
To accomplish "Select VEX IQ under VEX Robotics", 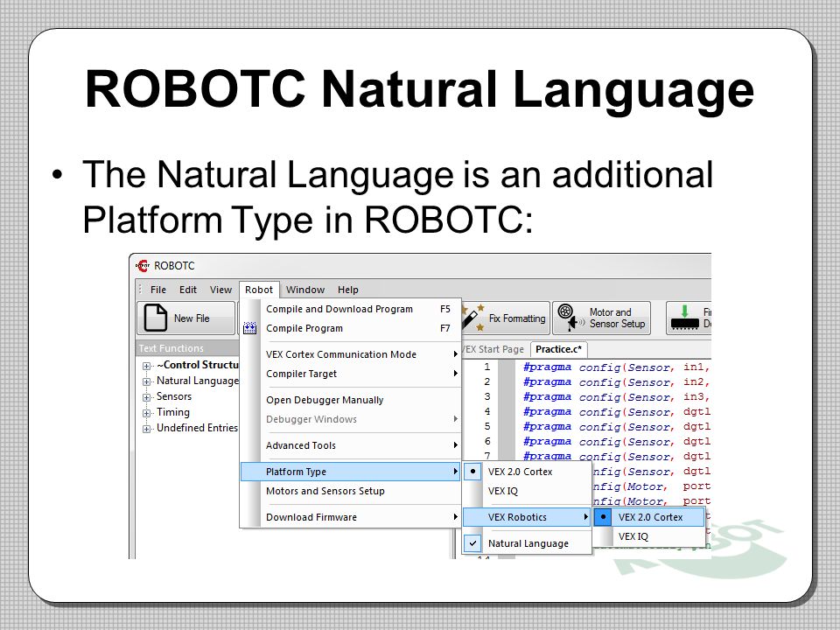I will click(650, 536).
